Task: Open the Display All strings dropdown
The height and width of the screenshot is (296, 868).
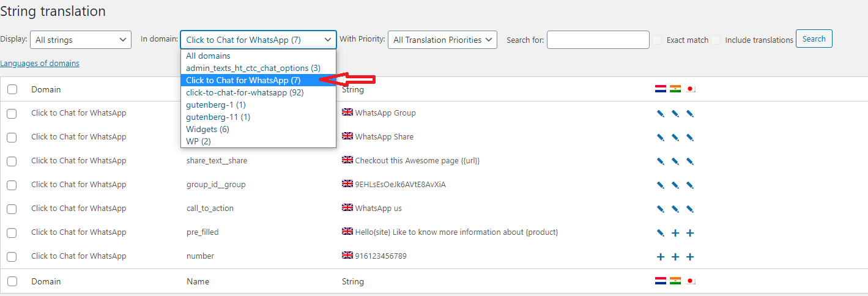Action: (x=81, y=40)
